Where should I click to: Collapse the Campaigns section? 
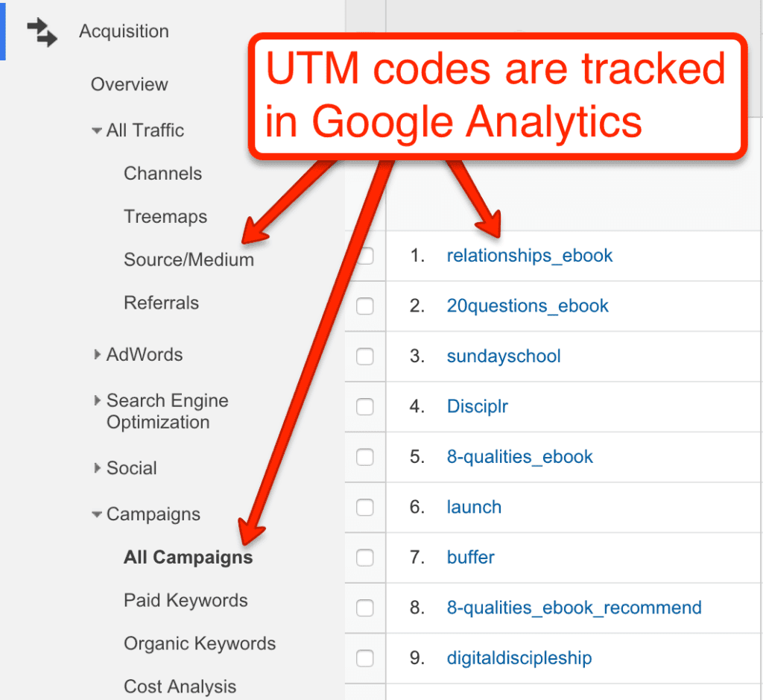coord(98,514)
